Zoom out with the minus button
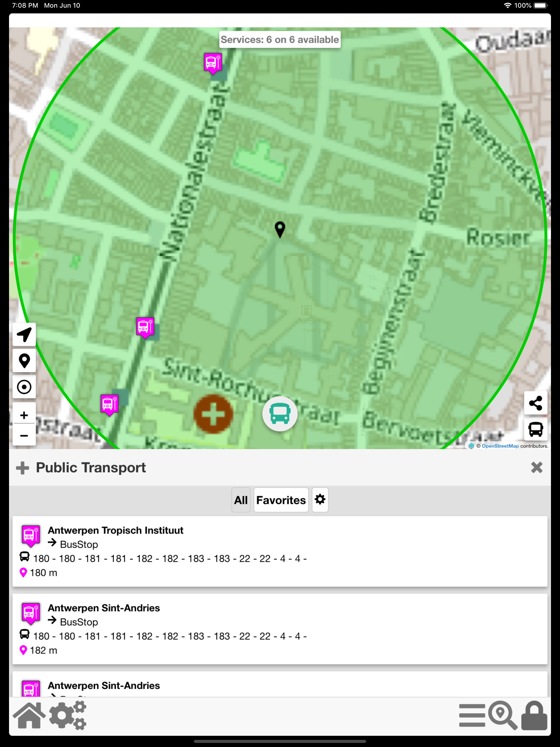This screenshot has height=747, width=560. pyautogui.click(x=24, y=435)
